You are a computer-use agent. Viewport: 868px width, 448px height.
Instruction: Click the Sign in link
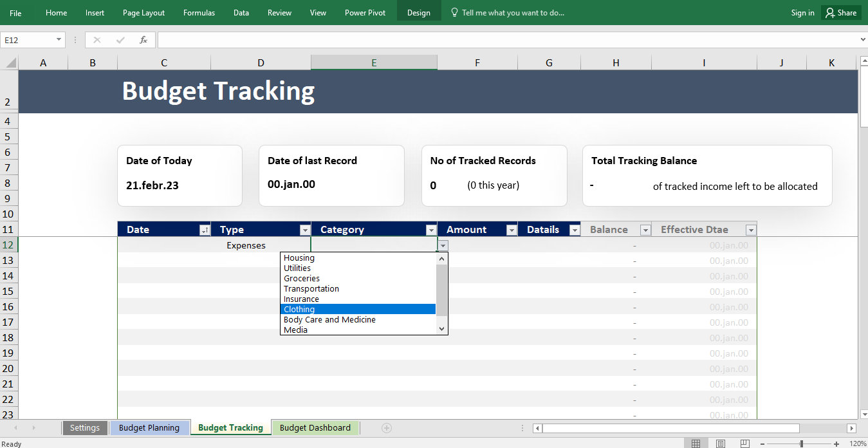point(802,12)
